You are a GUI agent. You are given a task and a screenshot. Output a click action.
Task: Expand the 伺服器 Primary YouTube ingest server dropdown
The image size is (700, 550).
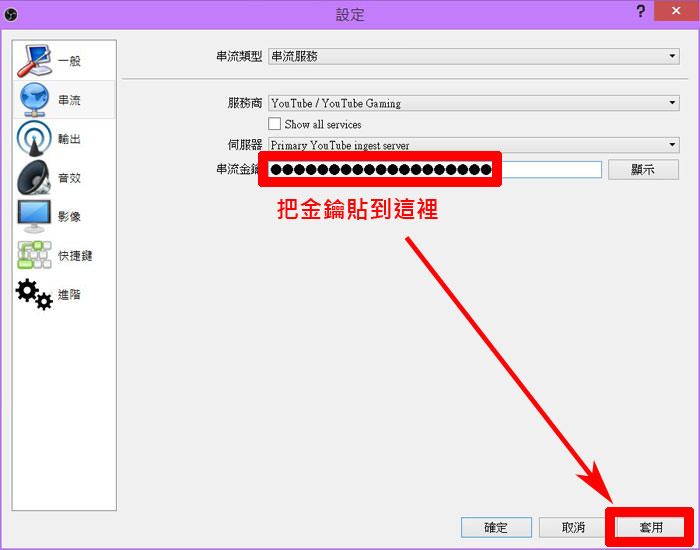click(474, 145)
